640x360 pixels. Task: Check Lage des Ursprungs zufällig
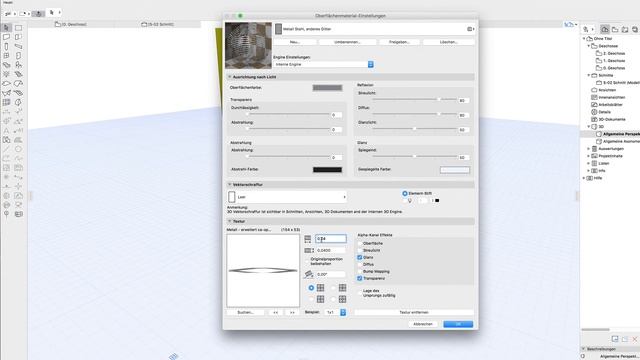point(360,293)
